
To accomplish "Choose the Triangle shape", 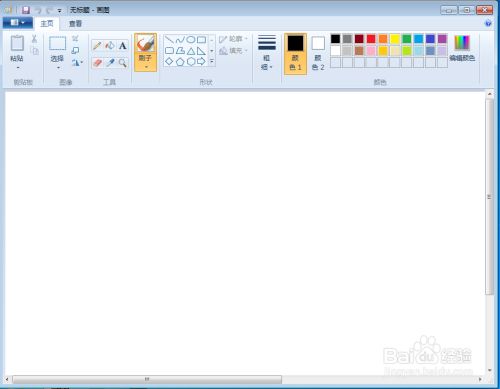I will coord(191,51).
